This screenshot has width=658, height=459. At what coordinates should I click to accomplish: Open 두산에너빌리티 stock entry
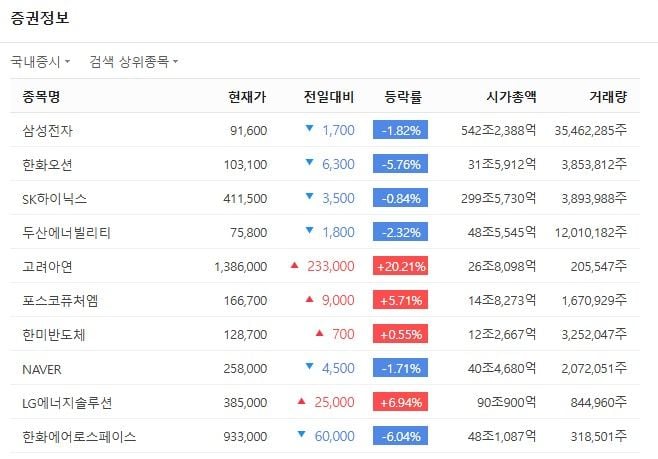pyautogui.click(x=66, y=232)
